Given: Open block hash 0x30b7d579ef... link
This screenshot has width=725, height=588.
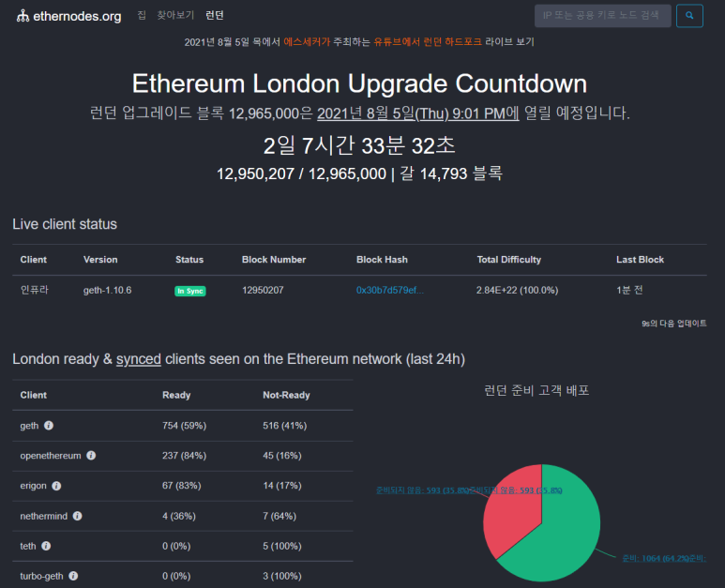Looking at the screenshot, I should point(390,291).
